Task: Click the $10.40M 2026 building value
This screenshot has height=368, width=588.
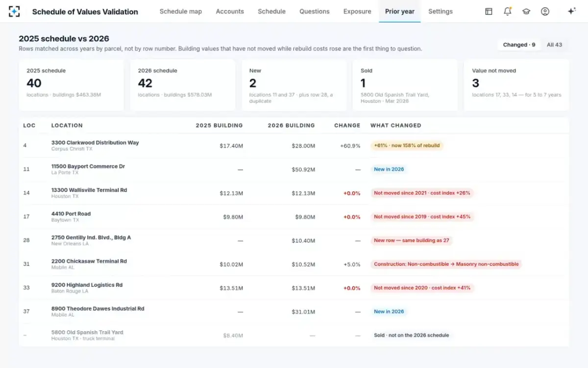Action: pyautogui.click(x=303, y=240)
